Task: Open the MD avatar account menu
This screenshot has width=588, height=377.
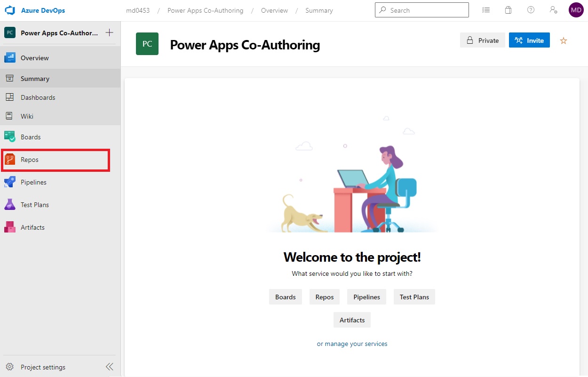Action: pos(576,9)
